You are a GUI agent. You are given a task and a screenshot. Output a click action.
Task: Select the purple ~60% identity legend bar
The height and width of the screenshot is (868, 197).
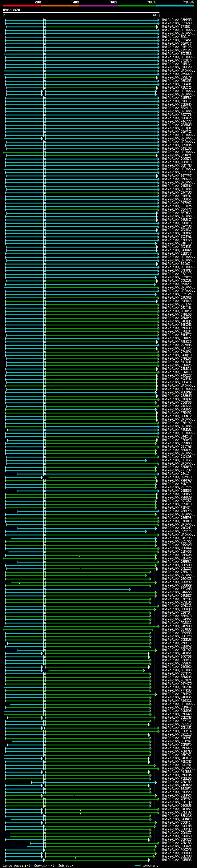(x=98, y=6)
